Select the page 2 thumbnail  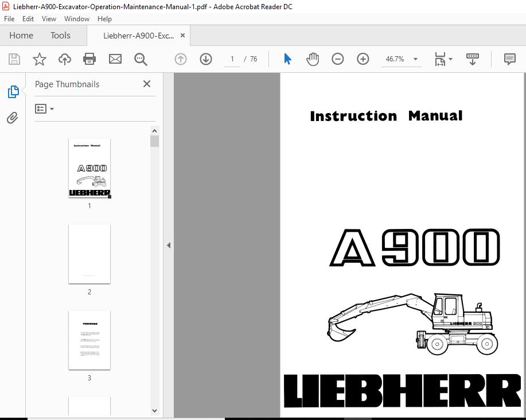(89, 254)
